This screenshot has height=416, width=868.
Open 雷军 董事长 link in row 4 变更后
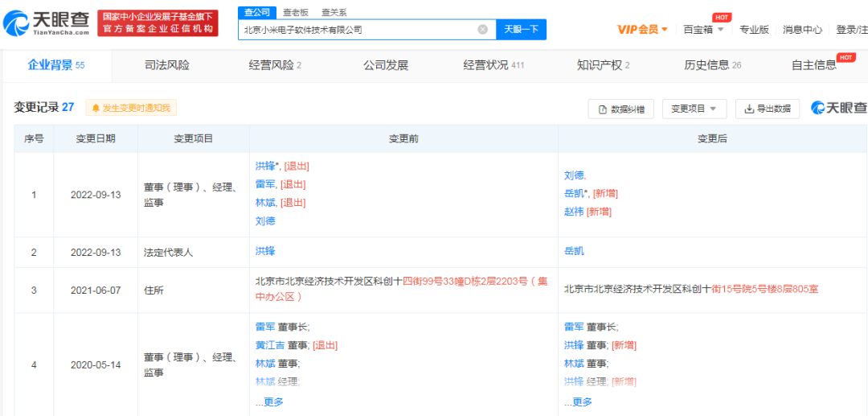574,327
